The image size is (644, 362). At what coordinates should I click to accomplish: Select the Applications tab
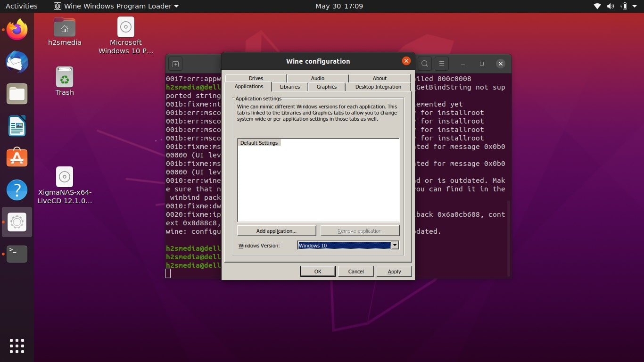click(249, 86)
